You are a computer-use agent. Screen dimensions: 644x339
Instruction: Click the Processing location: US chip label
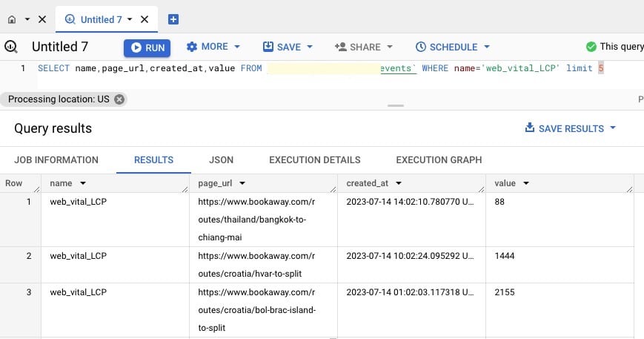59,99
